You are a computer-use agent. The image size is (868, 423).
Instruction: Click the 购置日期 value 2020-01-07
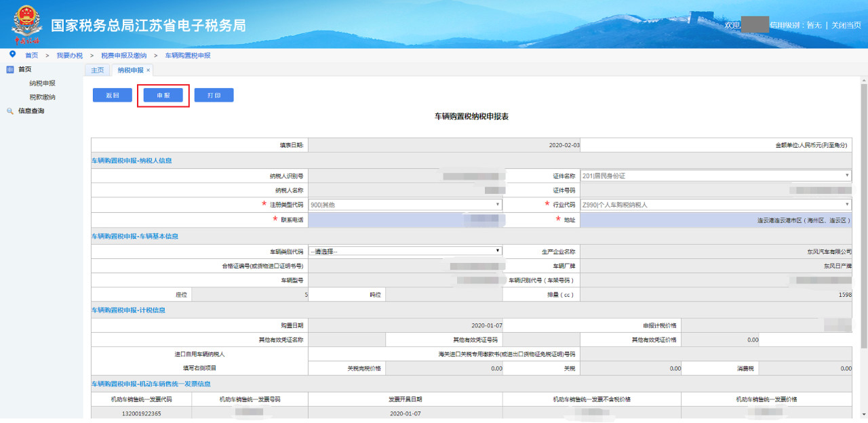click(486, 325)
